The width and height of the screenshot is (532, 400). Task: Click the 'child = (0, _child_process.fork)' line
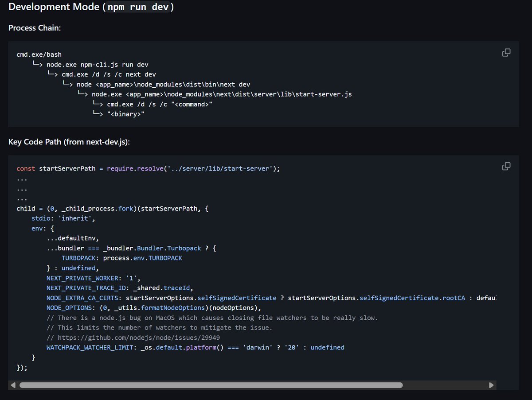112,209
